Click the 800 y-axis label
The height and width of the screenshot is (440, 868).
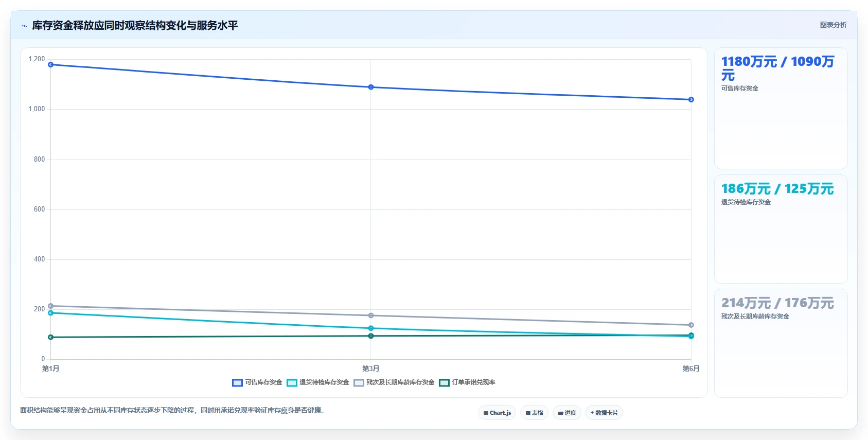(39, 160)
